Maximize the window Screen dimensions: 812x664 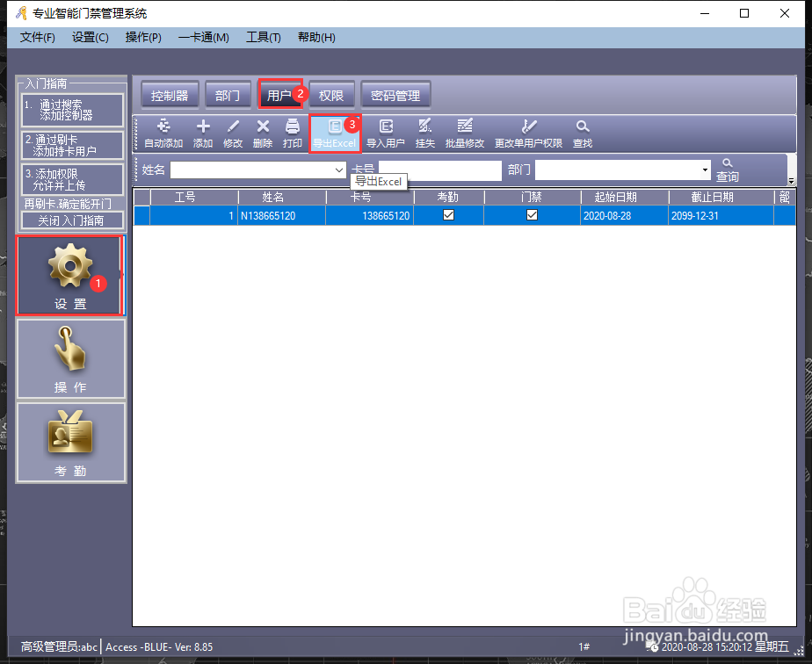pos(744,13)
